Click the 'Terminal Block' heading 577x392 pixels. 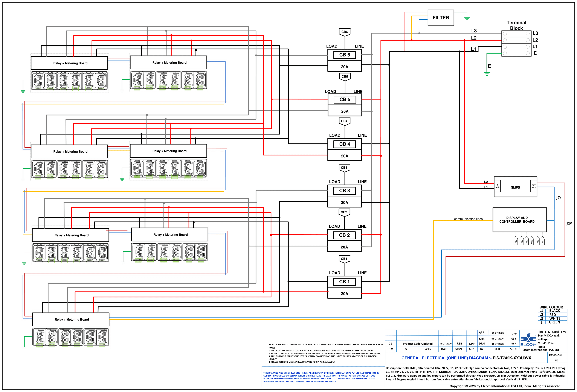[x=516, y=25]
